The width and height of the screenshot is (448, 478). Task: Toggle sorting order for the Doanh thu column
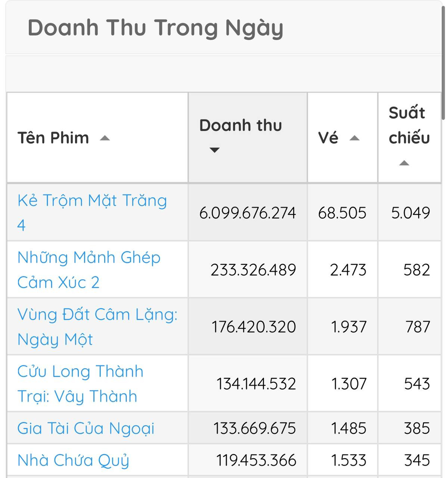point(215,149)
